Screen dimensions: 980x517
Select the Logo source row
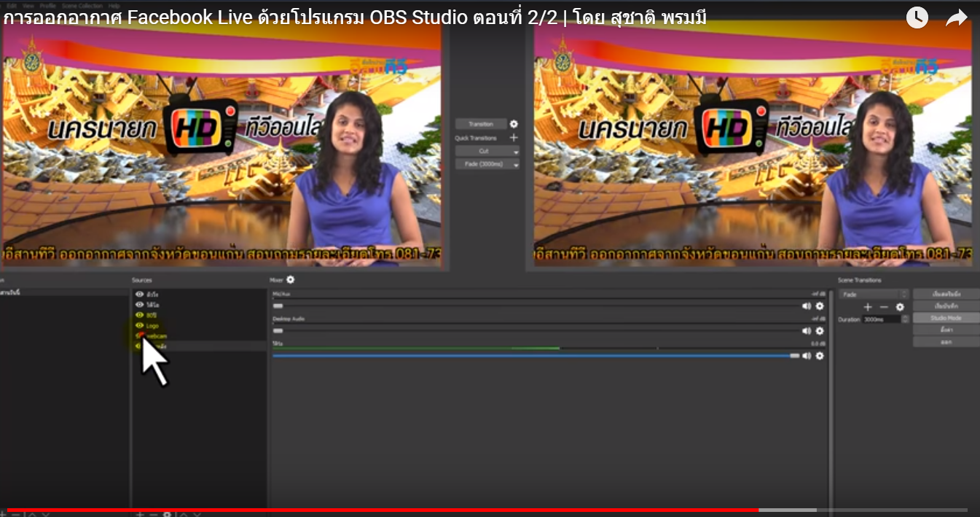pyautogui.click(x=199, y=325)
